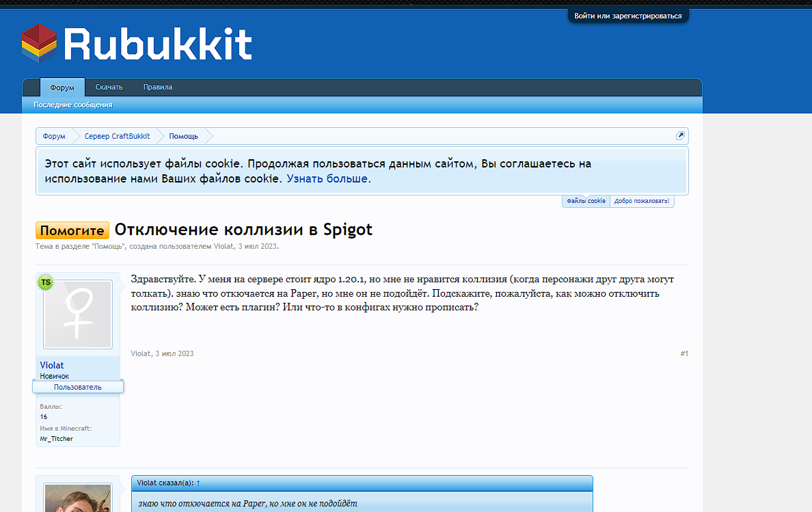
Task: Go to Форум breadcrumb
Action: (54, 136)
